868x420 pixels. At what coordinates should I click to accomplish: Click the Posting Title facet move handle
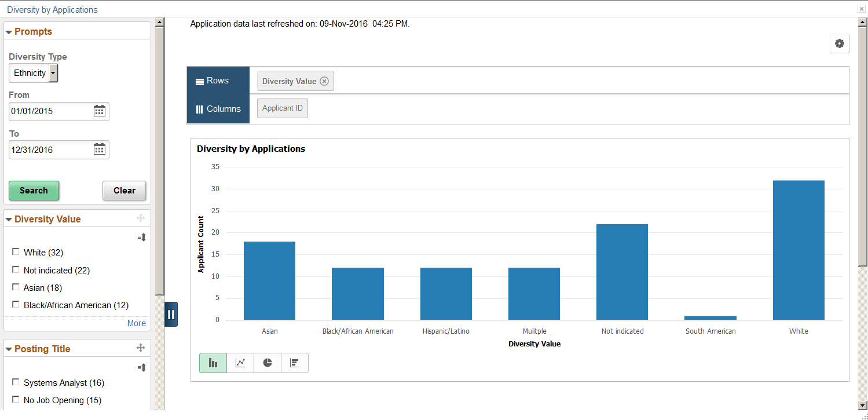(140, 348)
